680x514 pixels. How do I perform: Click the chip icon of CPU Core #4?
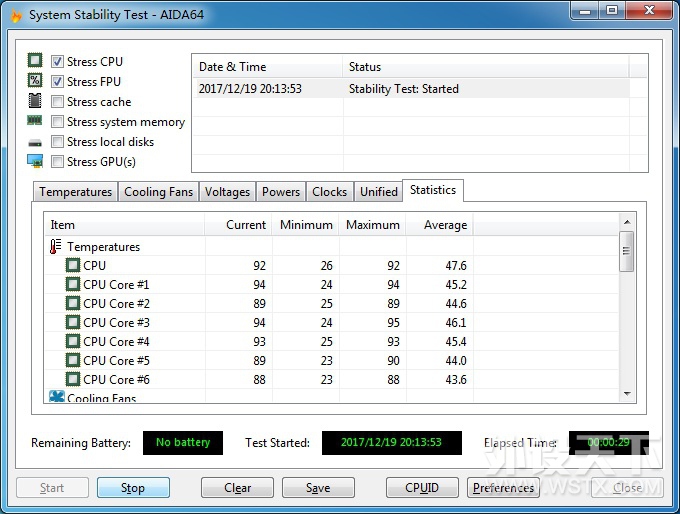coord(73,341)
